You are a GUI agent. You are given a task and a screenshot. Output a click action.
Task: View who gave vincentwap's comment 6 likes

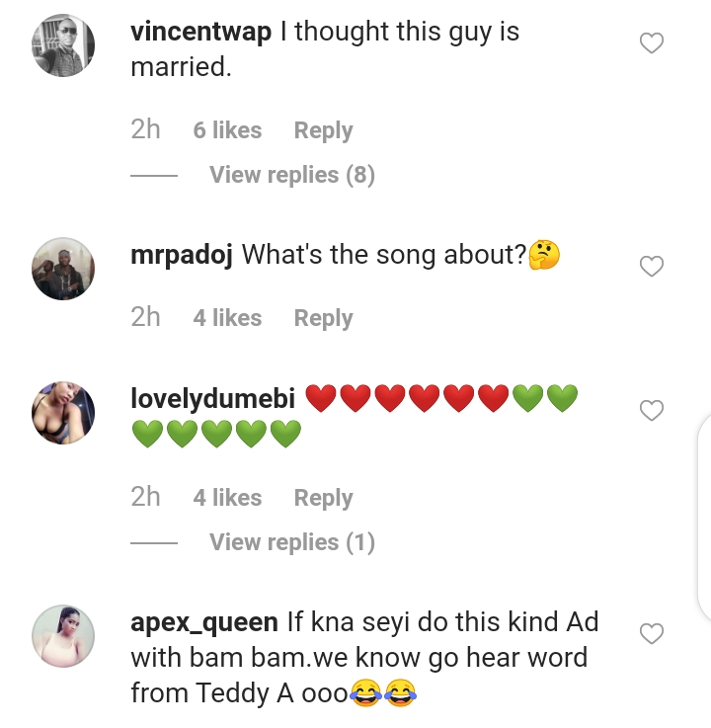click(x=227, y=130)
